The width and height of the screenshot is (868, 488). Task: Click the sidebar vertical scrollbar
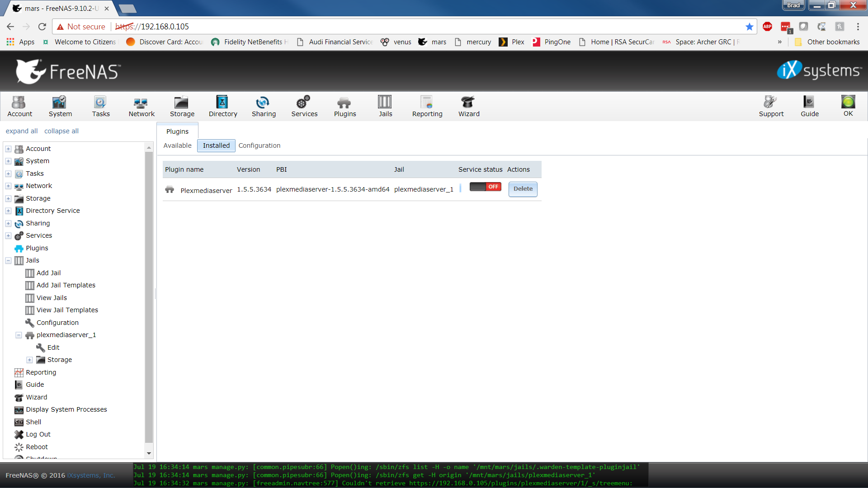pyautogui.click(x=149, y=297)
